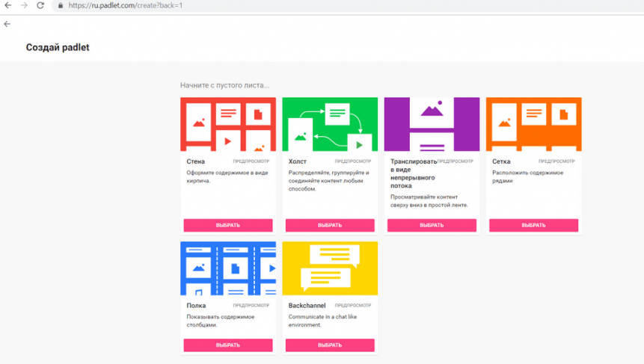
Task: Click the orange Сетка layout thumbnail
Action: click(x=533, y=124)
